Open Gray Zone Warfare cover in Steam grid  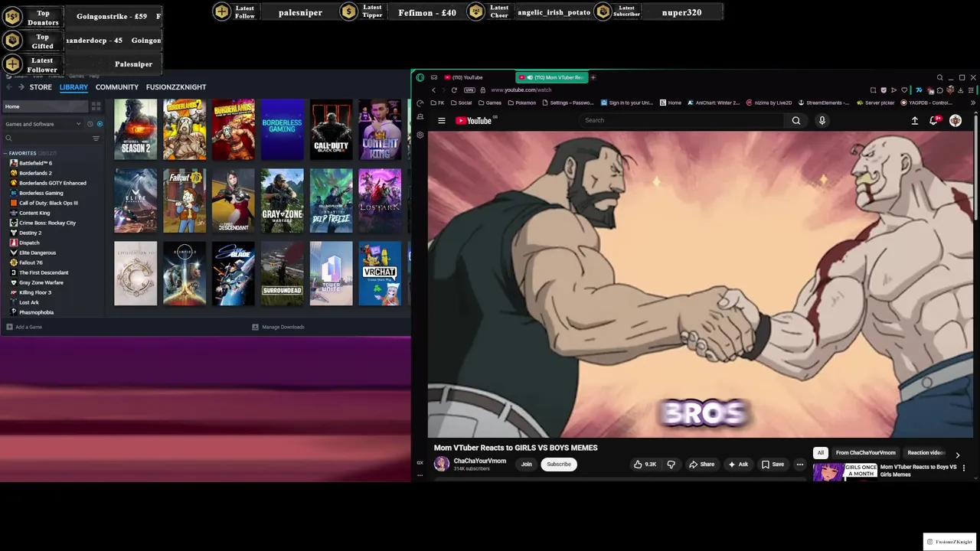pos(282,201)
